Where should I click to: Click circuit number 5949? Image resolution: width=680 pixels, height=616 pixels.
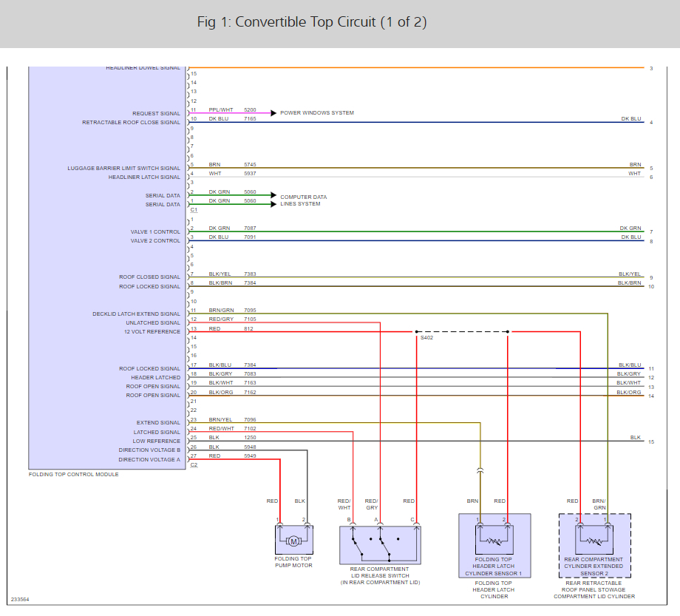(251, 456)
